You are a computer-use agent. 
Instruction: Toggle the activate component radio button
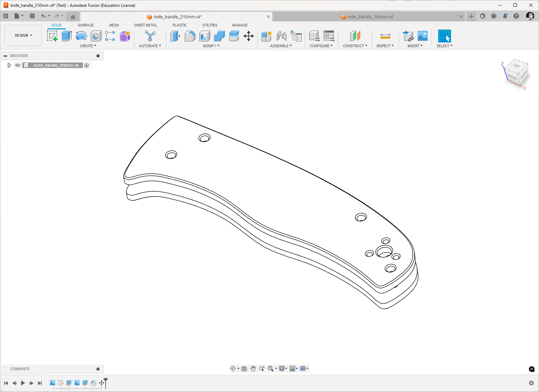[87, 66]
